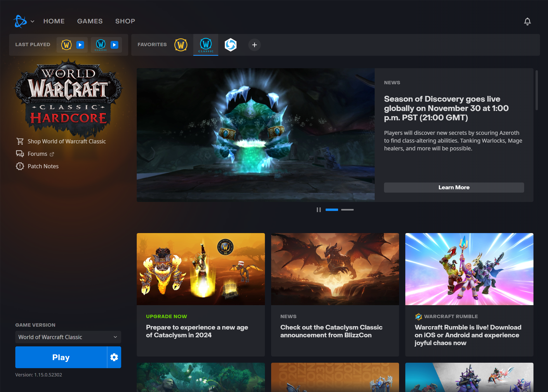
Task: Open bottom-right Rumble minis card
Action: 469,377
